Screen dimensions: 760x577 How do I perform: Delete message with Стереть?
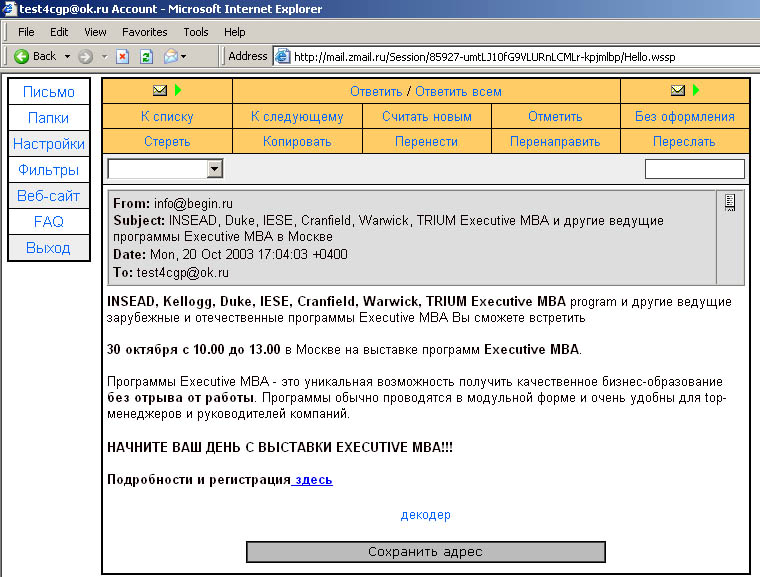[167, 142]
